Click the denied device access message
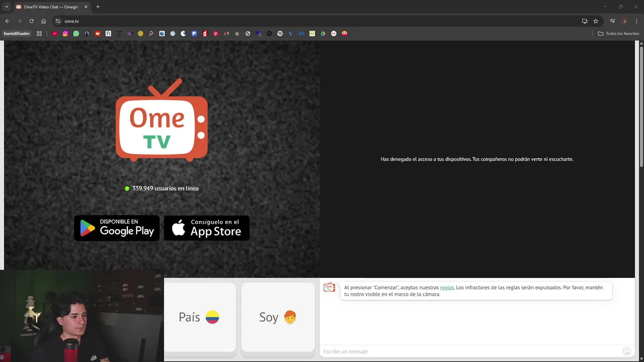This screenshot has width=644, height=362. click(x=477, y=159)
